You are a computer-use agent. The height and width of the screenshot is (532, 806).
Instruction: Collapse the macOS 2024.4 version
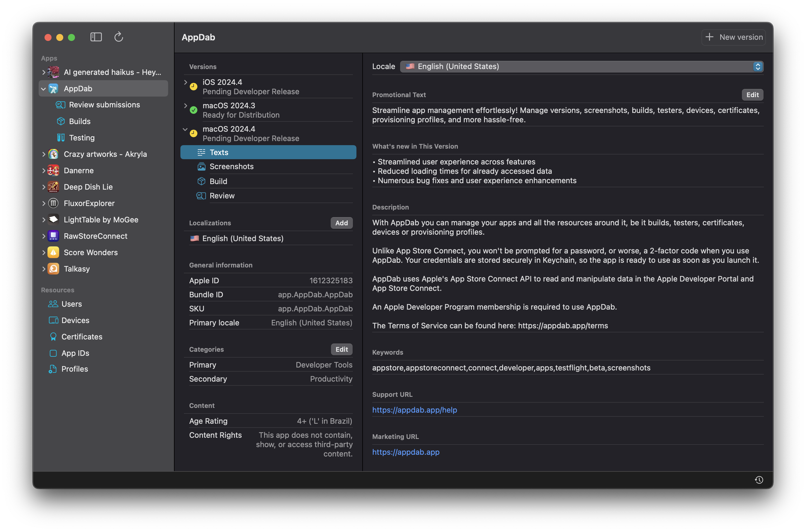[185, 129]
